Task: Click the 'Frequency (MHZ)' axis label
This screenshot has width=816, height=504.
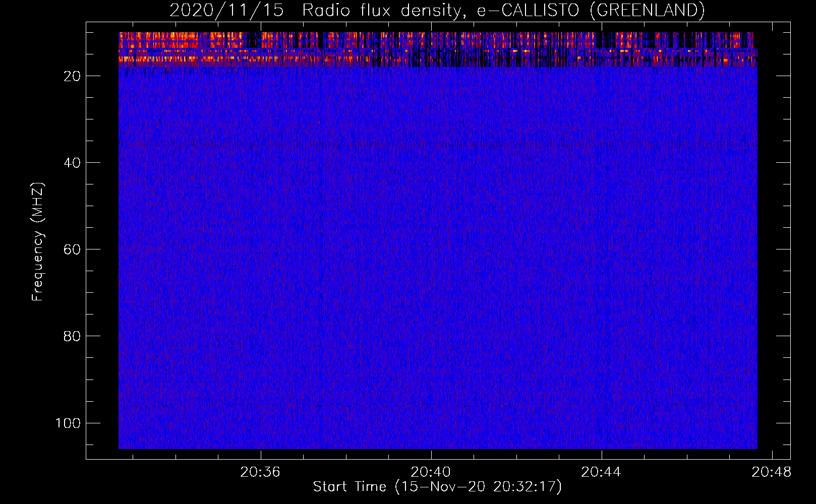Action: click(x=37, y=241)
